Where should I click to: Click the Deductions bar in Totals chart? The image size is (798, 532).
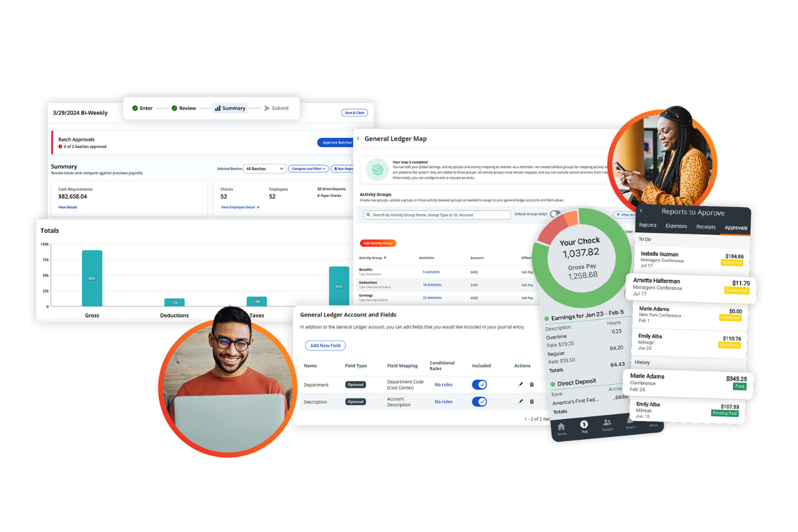(x=174, y=302)
